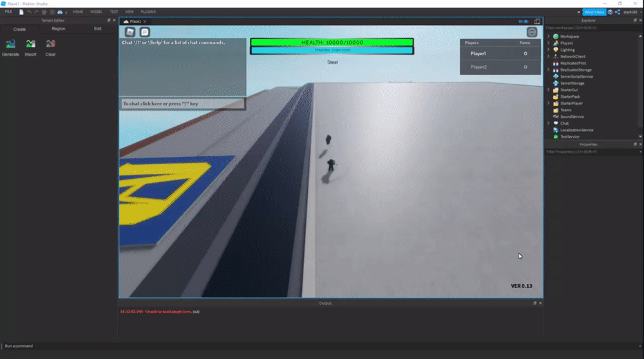
Task: Toggle the in-game chat window icon
Action: pyautogui.click(x=144, y=32)
